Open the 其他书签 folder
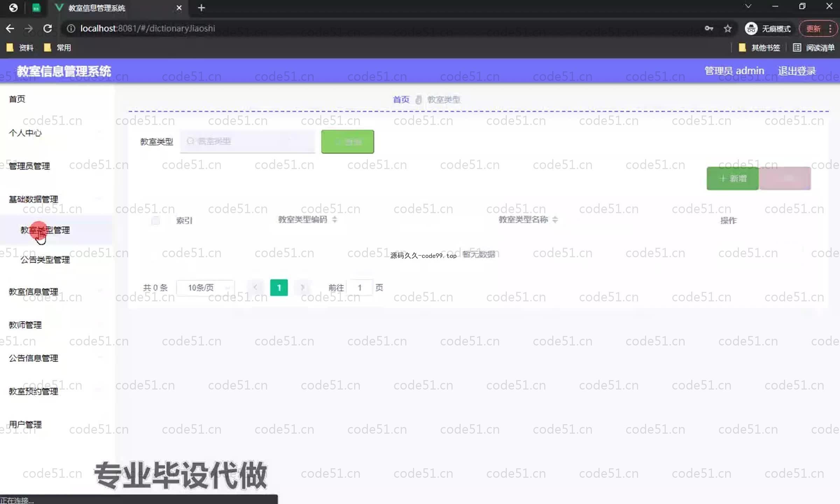This screenshot has width=840, height=504. coord(759,48)
